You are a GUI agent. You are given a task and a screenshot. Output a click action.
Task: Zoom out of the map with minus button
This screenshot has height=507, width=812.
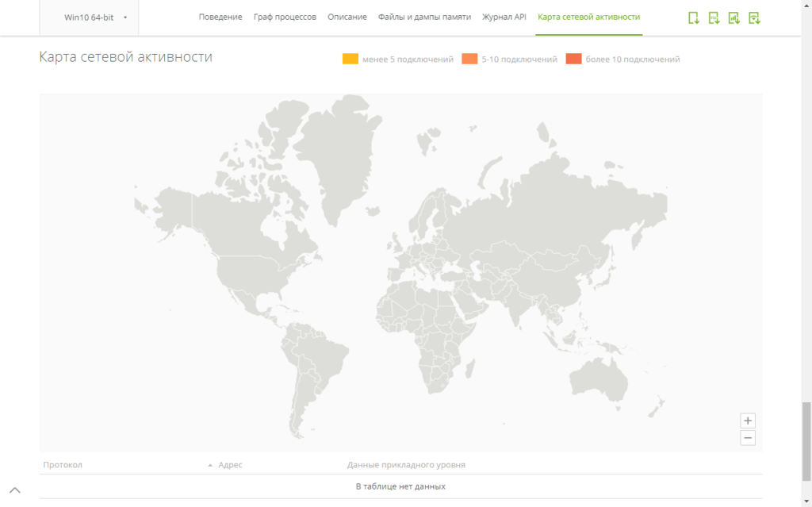[747, 438]
